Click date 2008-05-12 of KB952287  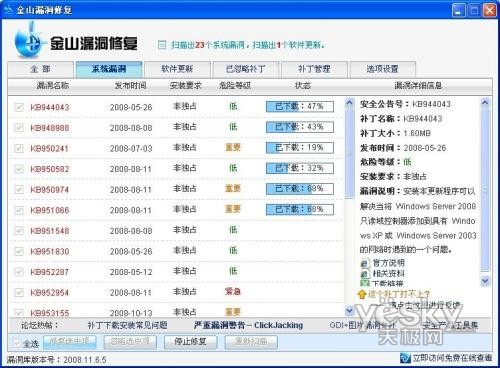coord(131,272)
